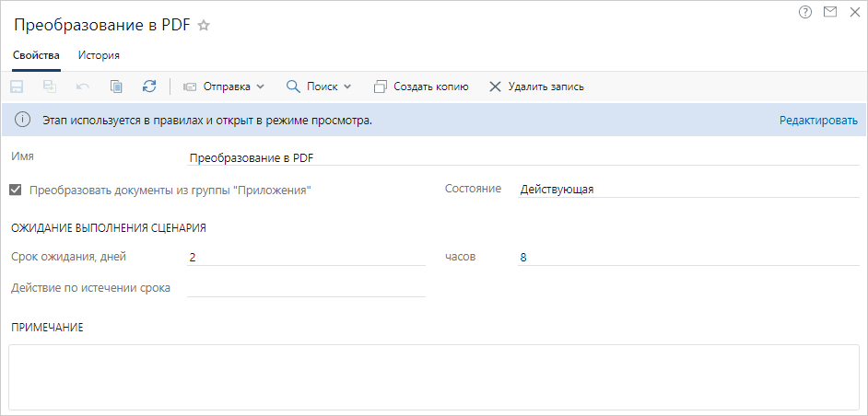The image size is (868, 416).
Task: Click the envelope mail icon
Action: (829, 12)
